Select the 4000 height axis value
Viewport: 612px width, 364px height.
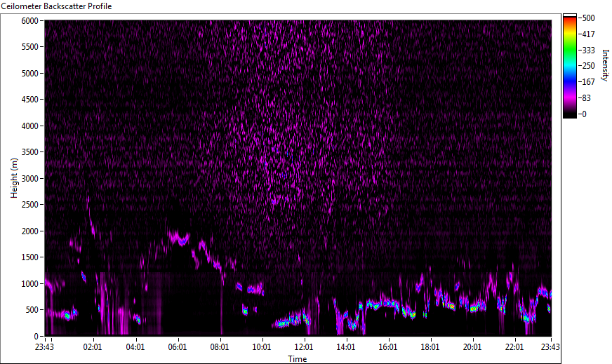click(29, 126)
